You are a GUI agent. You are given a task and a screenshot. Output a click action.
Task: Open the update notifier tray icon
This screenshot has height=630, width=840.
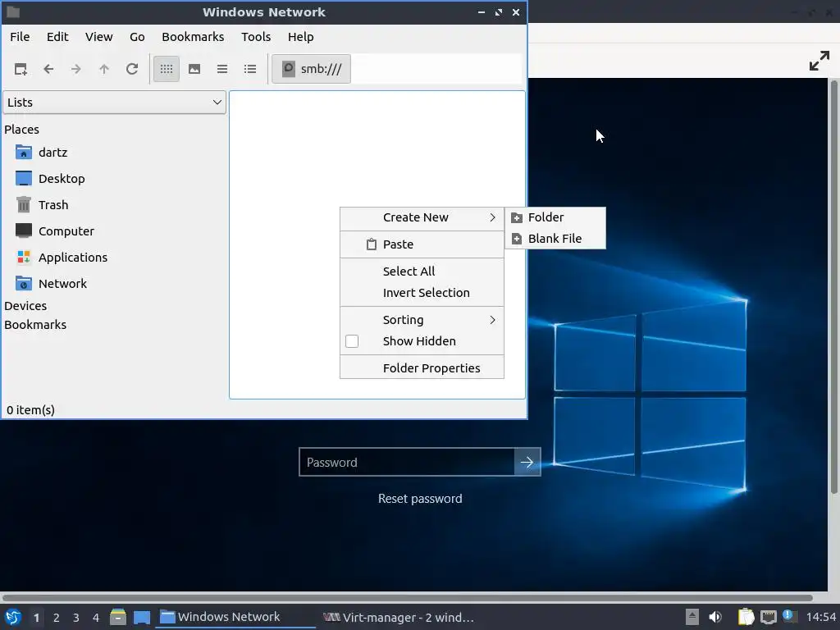(x=790, y=616)
